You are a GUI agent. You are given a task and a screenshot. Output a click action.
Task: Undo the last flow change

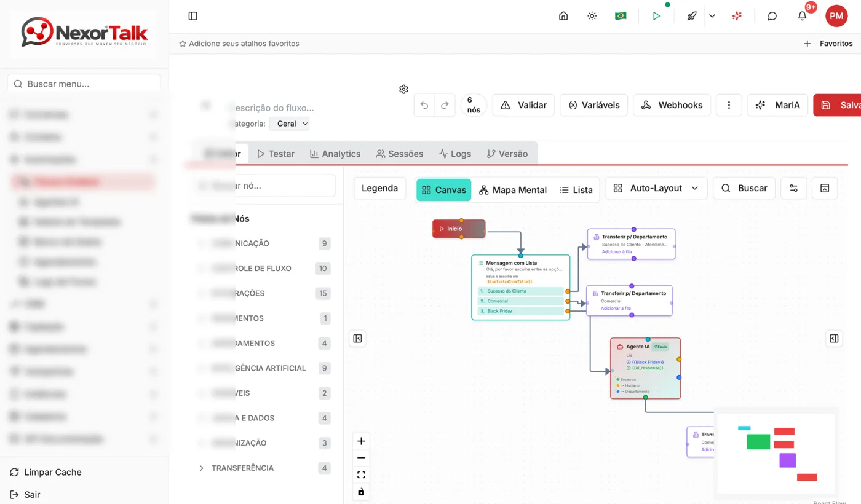coord(424,105)
